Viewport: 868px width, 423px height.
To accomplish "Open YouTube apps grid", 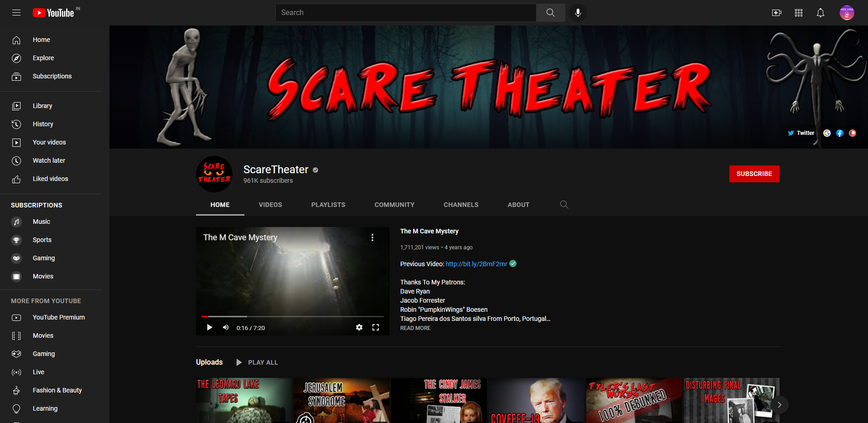I will pyautogui.click(x=799, y=13).
